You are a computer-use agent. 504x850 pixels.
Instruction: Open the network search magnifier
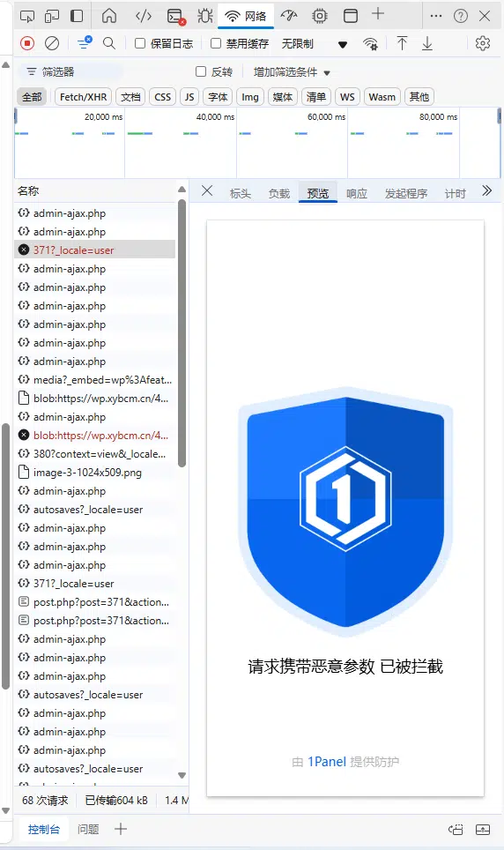click(109, 43)
